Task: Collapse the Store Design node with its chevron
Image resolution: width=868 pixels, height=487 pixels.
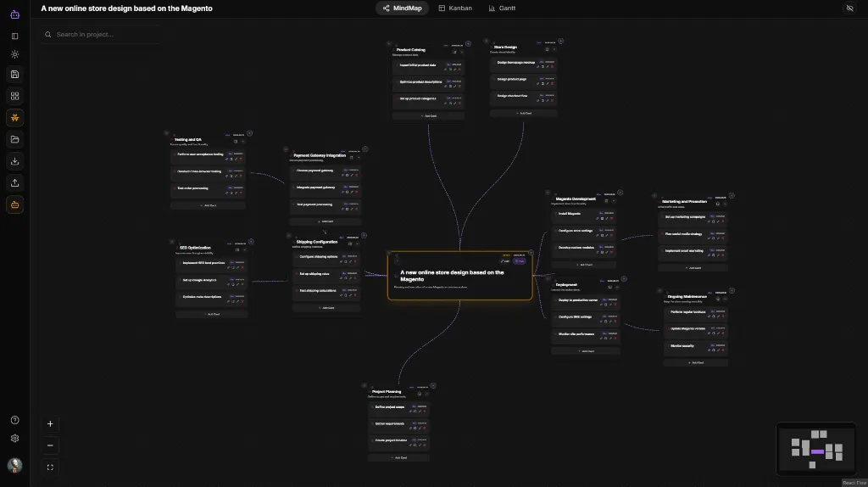Action: click(554, 49)
